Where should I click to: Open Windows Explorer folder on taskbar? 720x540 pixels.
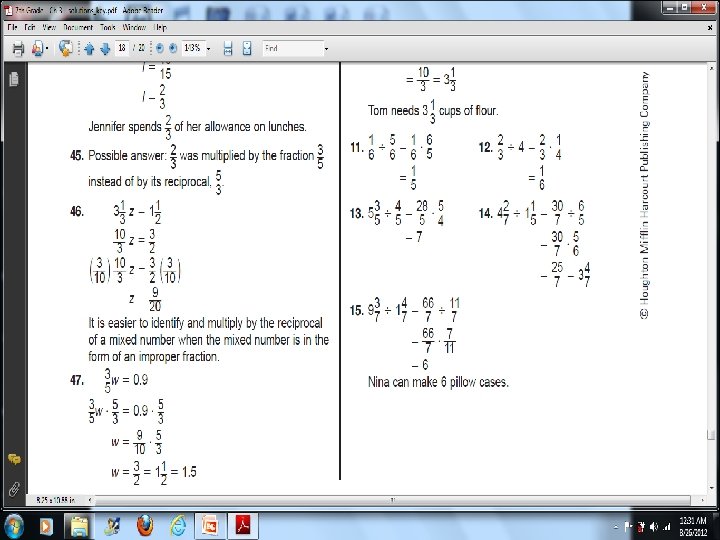pos(79,526)
